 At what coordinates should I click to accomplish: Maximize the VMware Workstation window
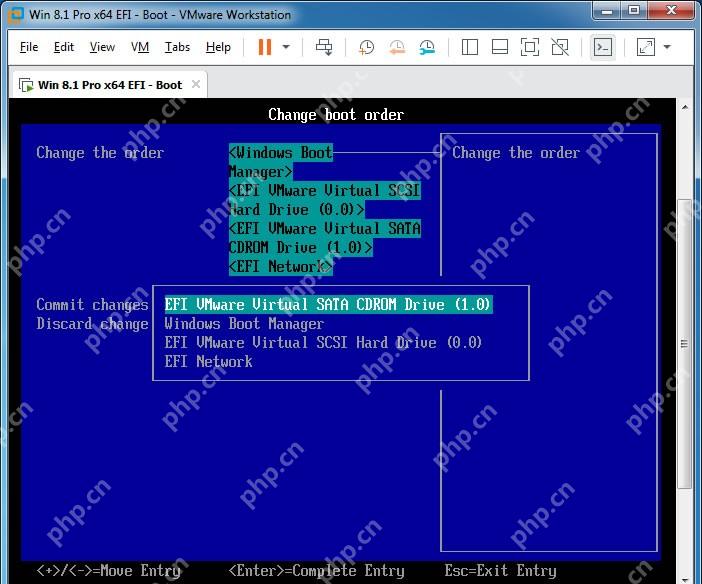point(634,11)
